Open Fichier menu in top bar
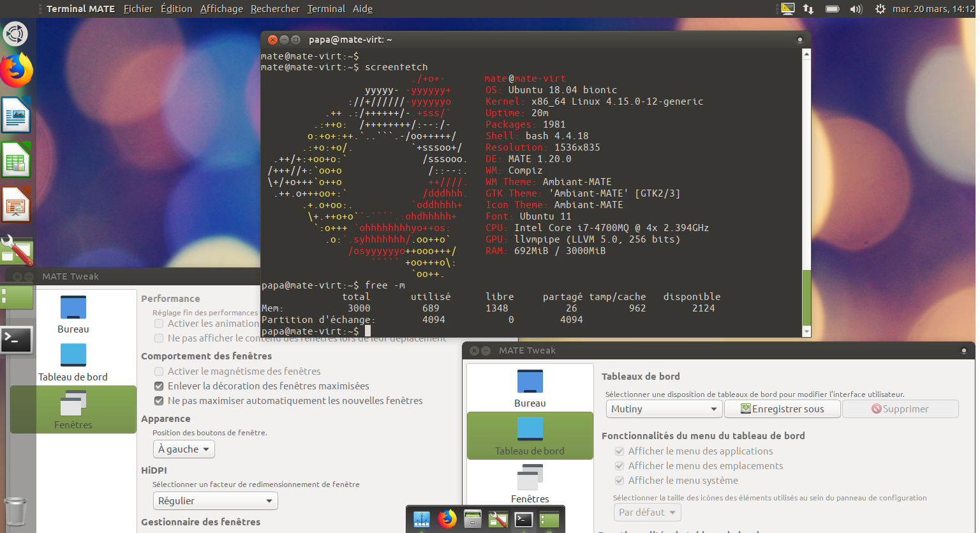This screenshot has height=533, width=980. 138,9
